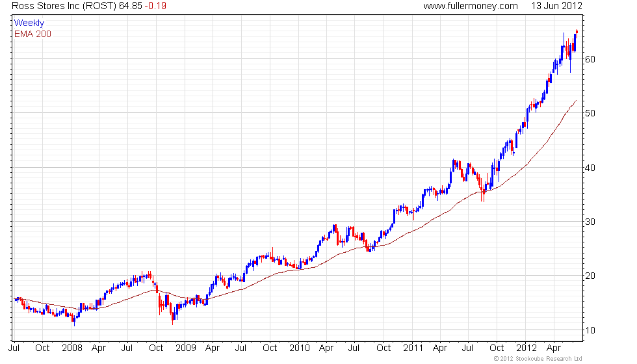
Task: Click the 13 Jun 2012 date
Action: 556,6
